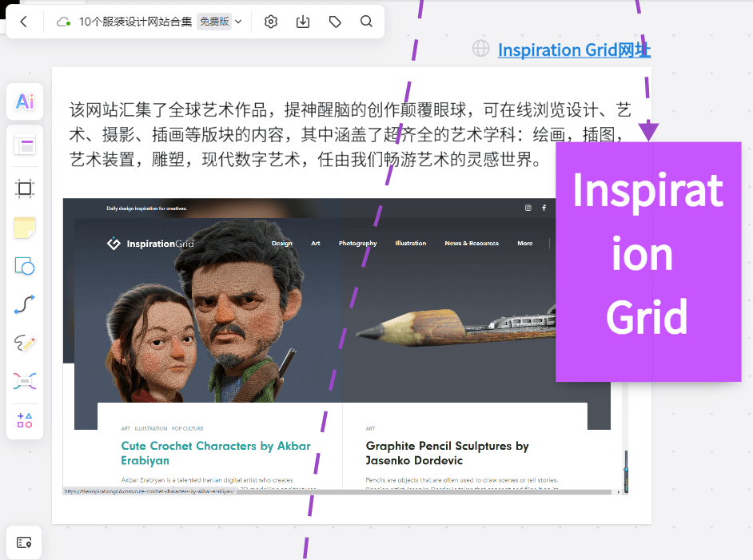753x560 pixels.
Task: Click the POP CULTURE tag label
Action: click(187, 428)
